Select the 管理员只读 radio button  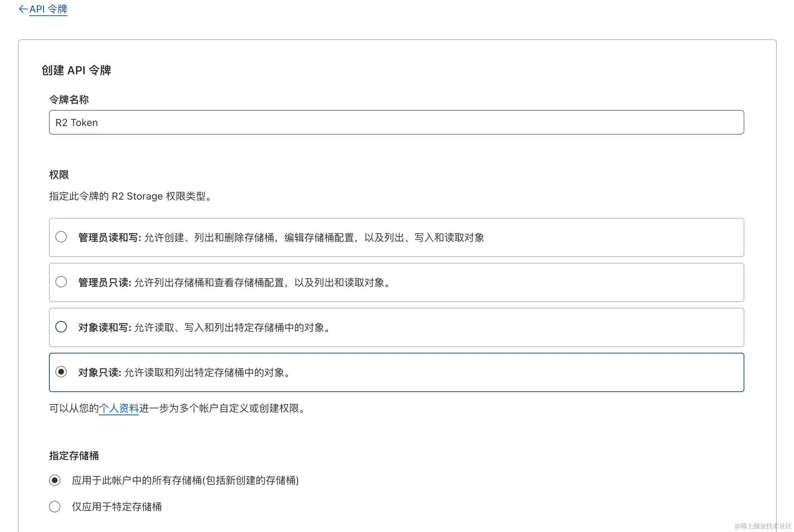tap(61, 282)
